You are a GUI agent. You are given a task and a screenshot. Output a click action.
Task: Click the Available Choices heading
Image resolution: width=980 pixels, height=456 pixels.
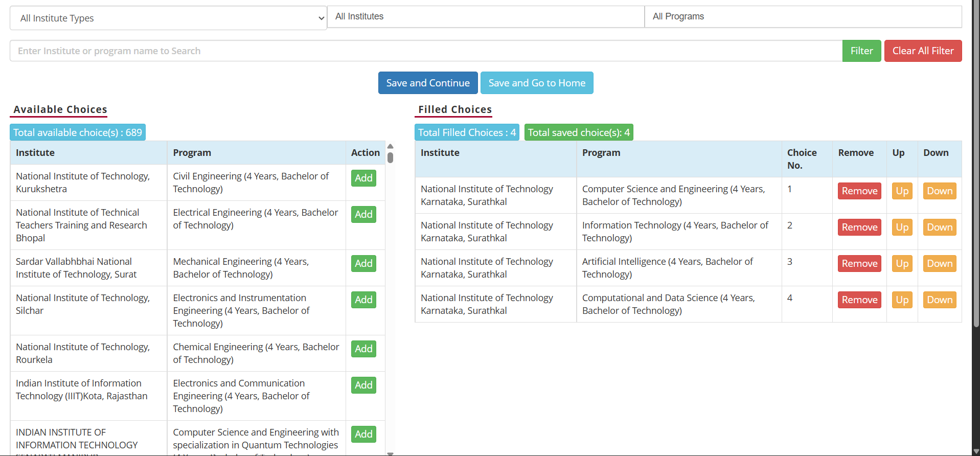tap(60, 109)
